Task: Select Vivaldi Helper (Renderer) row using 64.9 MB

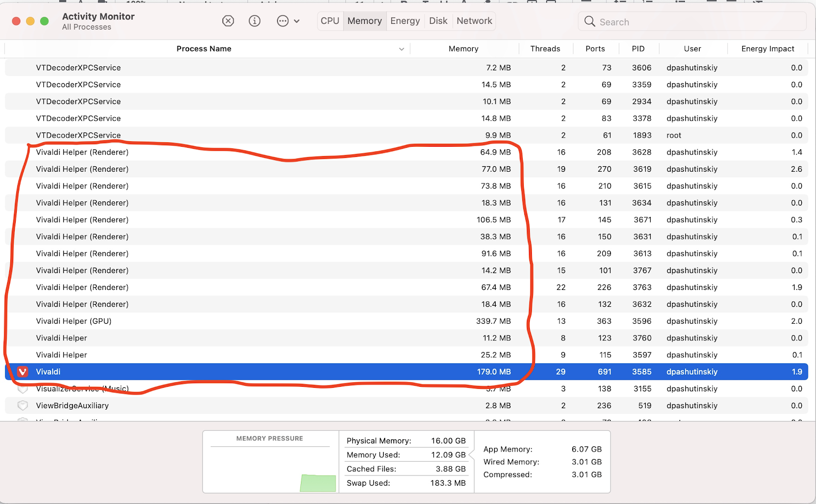Action: (x=406, y=152)
